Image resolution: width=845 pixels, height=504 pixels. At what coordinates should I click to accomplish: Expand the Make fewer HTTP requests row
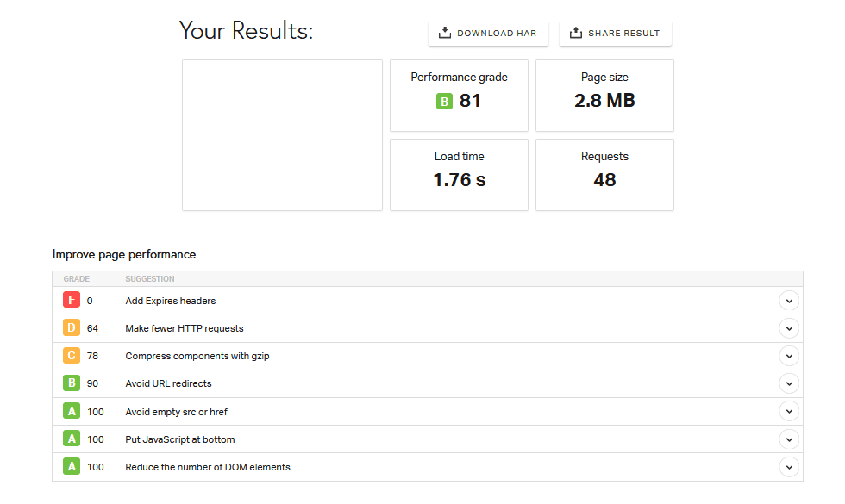pos(789,327)
